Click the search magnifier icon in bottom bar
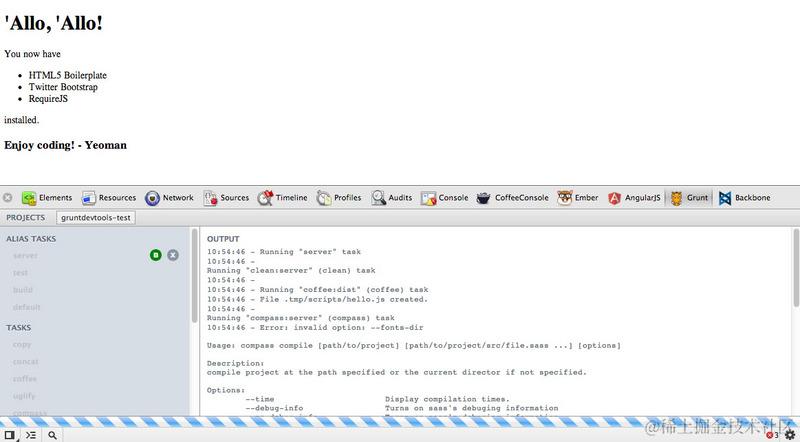Screen dimensions: 800x442 pos(52,435)
